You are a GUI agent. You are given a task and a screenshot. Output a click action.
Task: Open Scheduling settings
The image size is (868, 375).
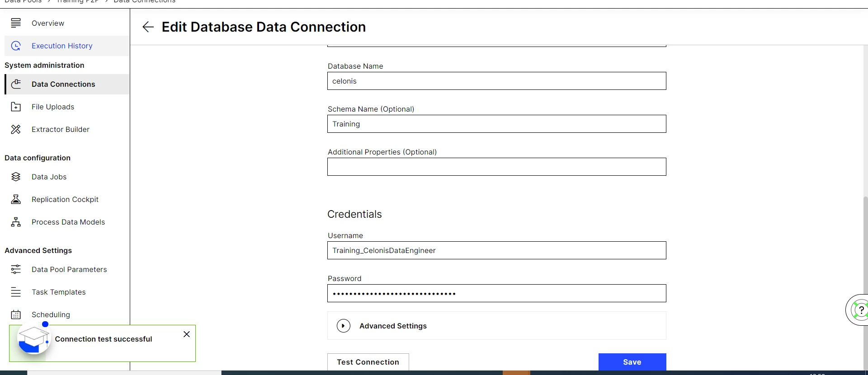(x=51, y=314)
